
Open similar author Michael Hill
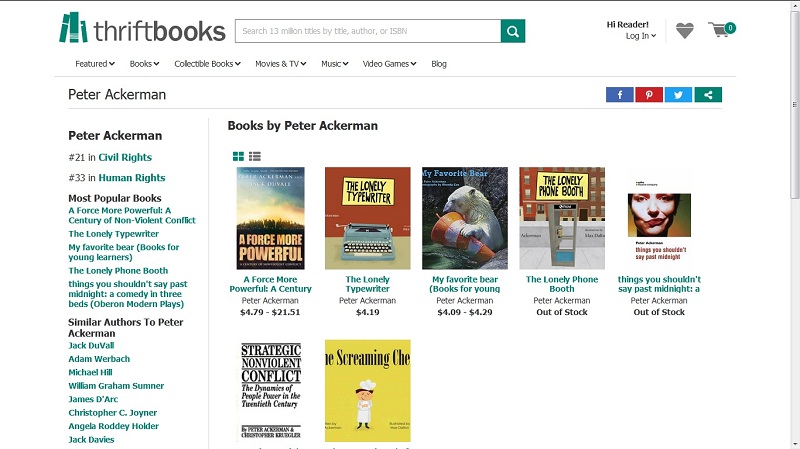click(x=90, y=372)
